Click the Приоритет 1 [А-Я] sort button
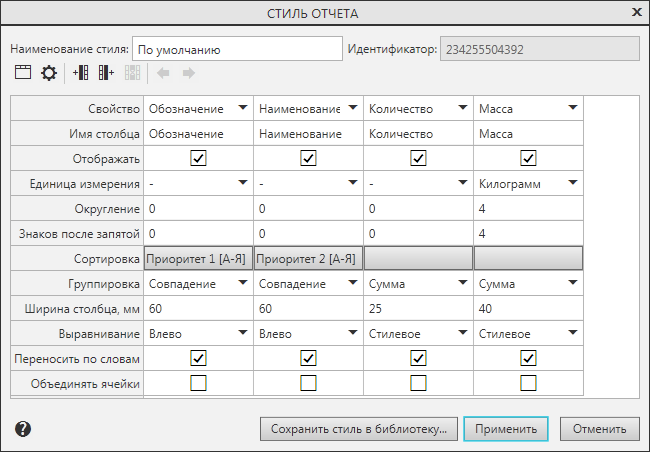Image resolution: width=650 pixels, height=452 pixels. [198, 258]
